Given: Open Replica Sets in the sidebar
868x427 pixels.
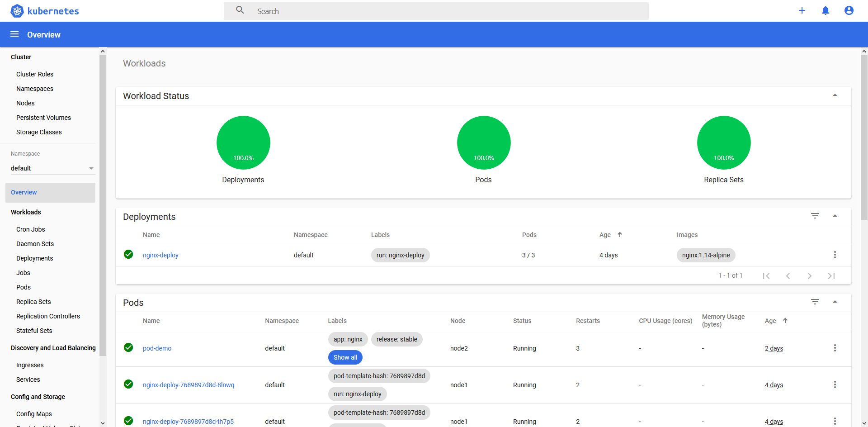Looking at the screenshot, I should tap(33, 302).
